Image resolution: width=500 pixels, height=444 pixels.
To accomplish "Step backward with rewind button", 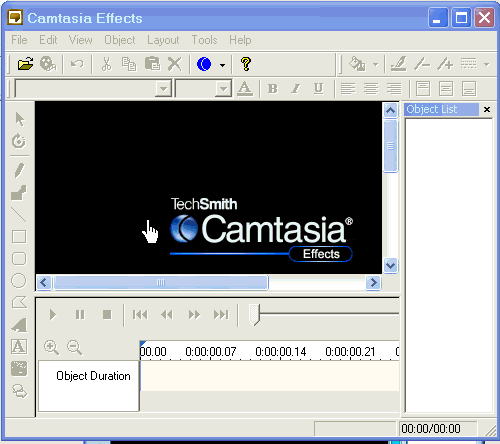I will pos(167,315).
